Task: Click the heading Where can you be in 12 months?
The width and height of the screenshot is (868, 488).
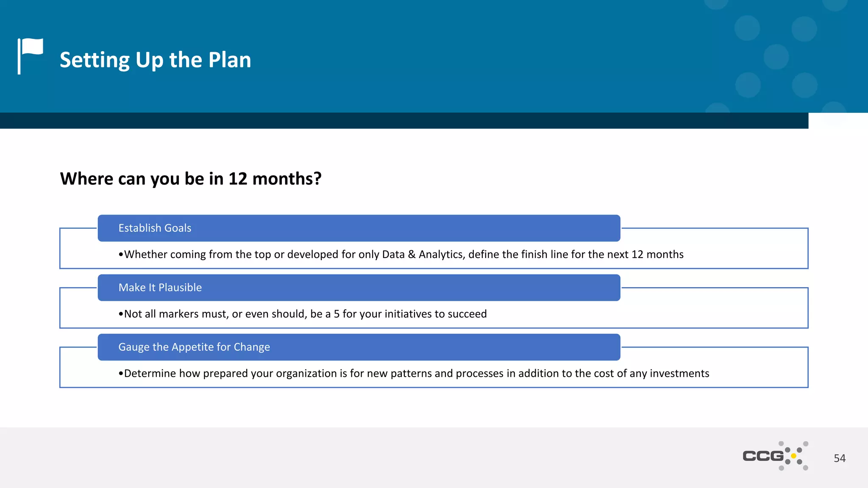Action: (x=191, y=179)
